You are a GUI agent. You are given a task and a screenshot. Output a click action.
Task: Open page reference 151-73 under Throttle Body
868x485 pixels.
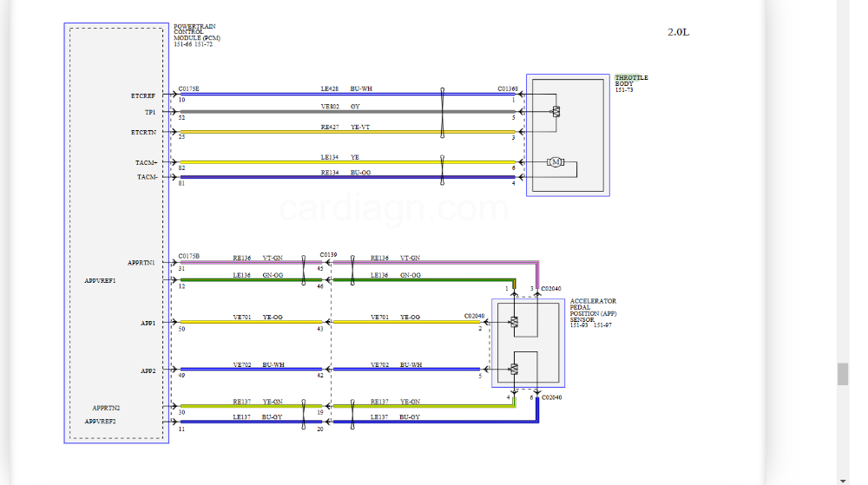pos(623,90)
